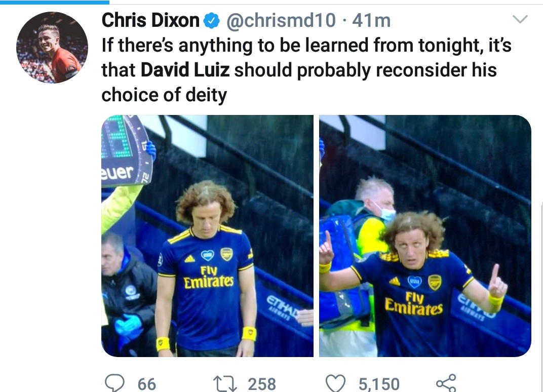Click the 258 retweets count
The height and width of the screenshot is (392, 543).
(262, 384)
